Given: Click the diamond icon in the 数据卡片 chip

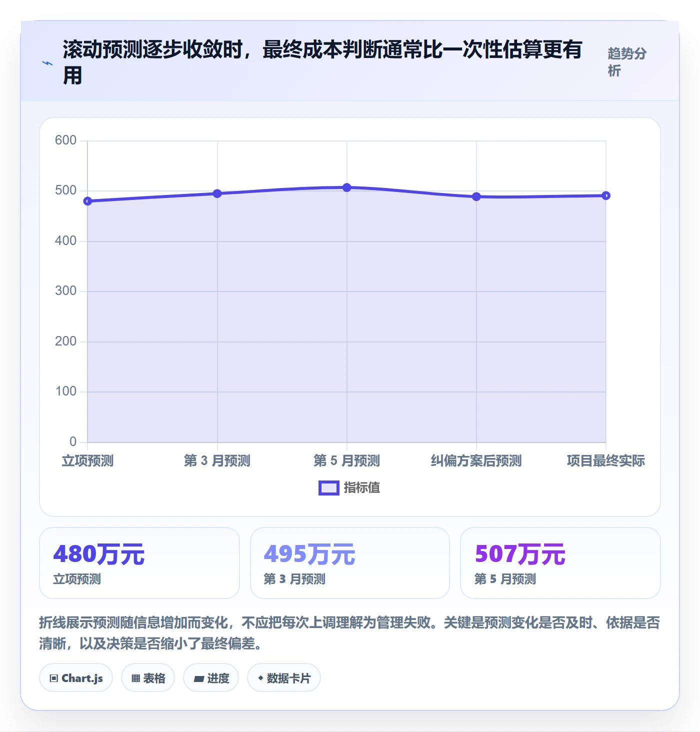Looking at the screenshot, I should [x=260, y=678].
